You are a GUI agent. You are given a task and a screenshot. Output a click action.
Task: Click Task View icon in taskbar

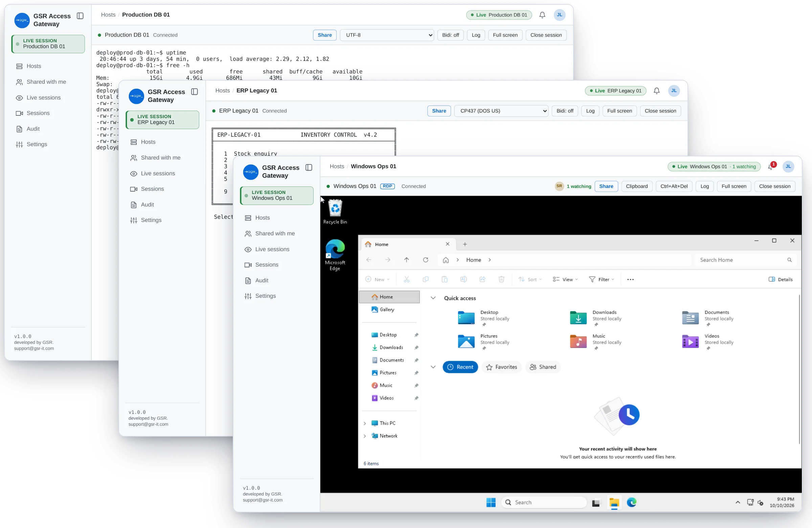[x=596, y=502]
